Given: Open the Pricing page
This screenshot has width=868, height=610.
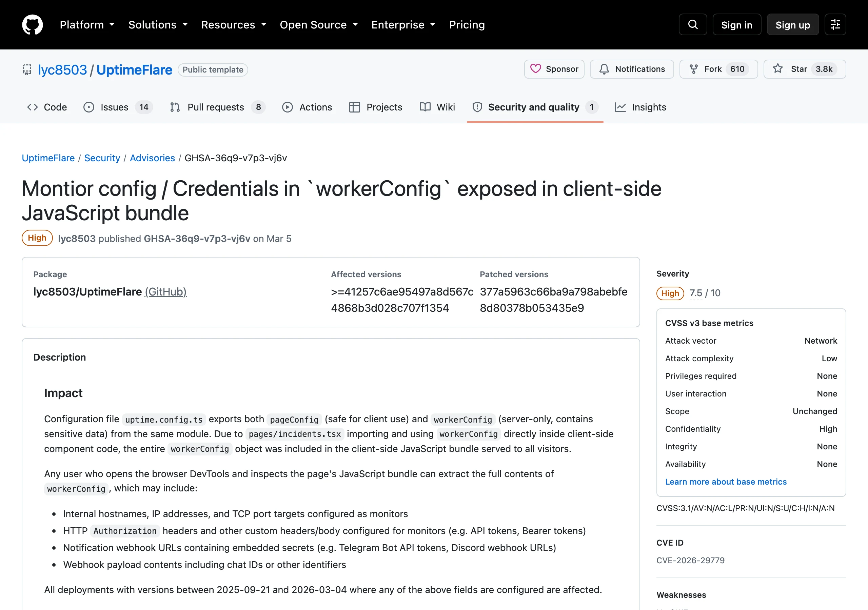Looking at the screenshot, I should coord(467,25).
